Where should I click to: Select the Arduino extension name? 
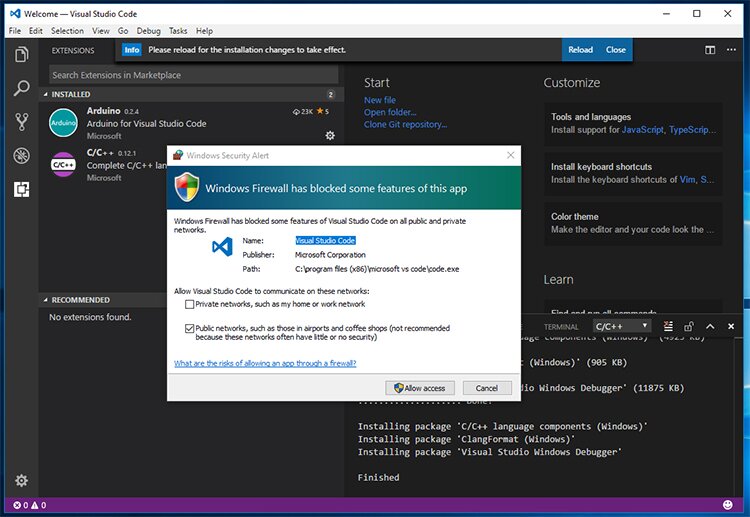(103, 110)
